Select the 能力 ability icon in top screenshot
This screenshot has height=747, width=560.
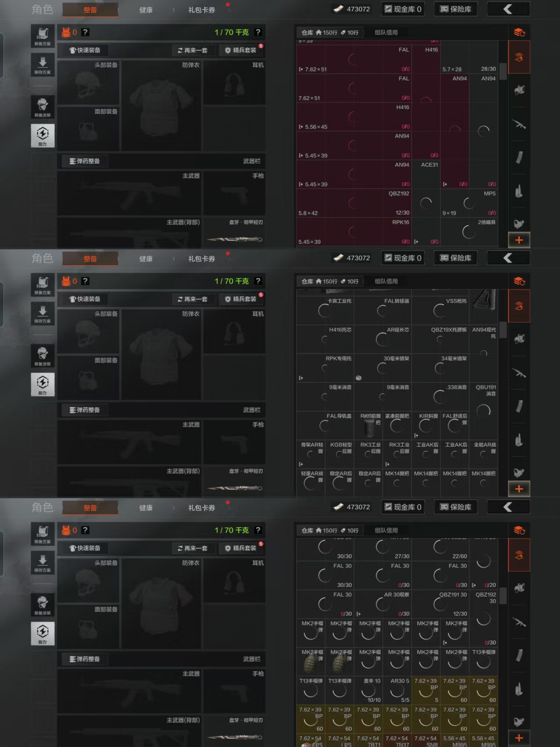click(x=42, y=135)
